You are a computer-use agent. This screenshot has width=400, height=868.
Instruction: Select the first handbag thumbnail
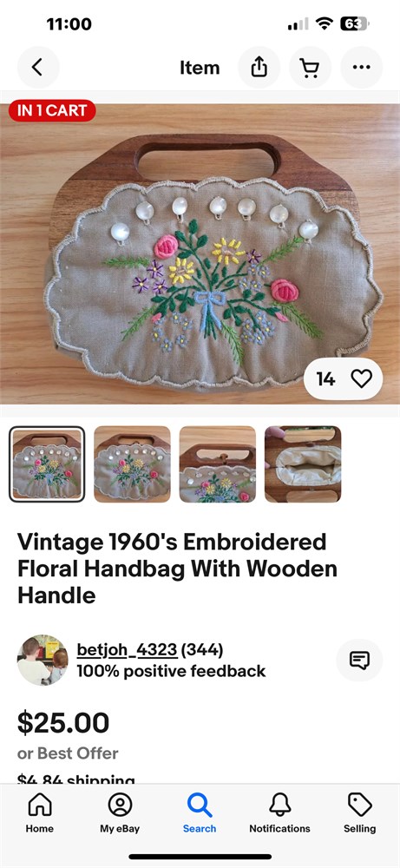47,464
